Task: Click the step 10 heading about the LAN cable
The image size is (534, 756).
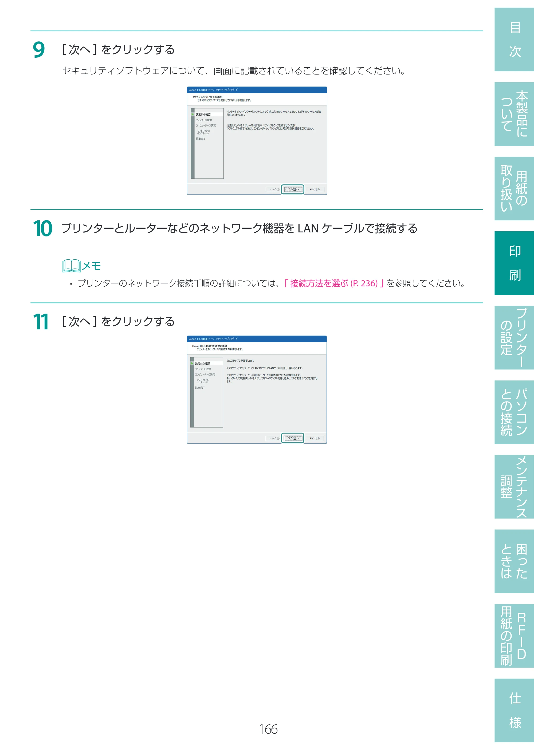Action: [x=239, y=228]
